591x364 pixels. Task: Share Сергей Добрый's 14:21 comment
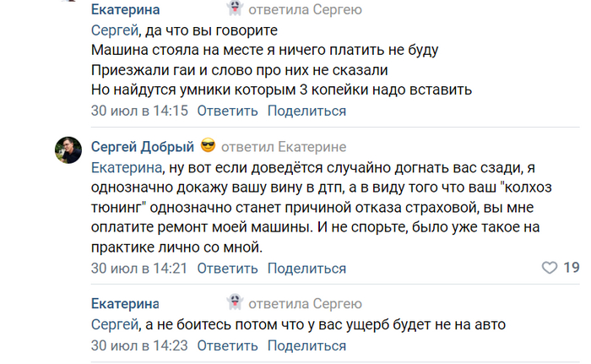pos(306,269)
